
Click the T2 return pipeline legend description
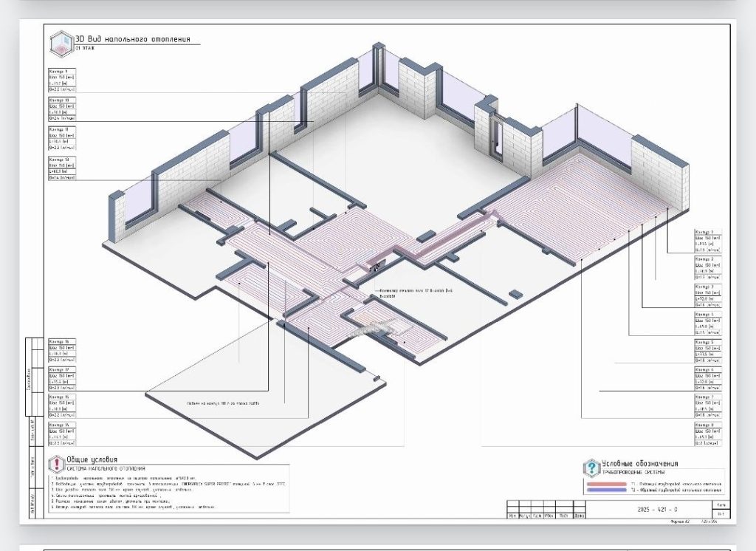(x=676, y=490)
